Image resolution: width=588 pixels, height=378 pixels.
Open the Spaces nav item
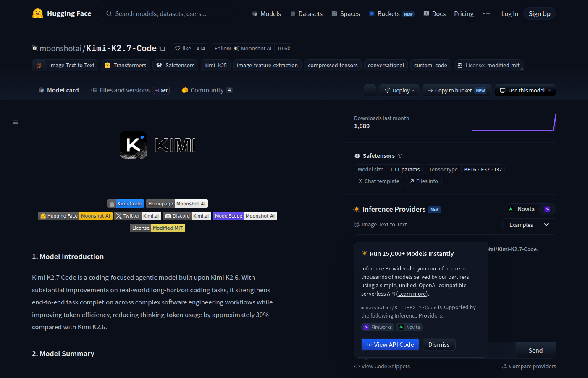pyautogui.click(x=346, y=13)
